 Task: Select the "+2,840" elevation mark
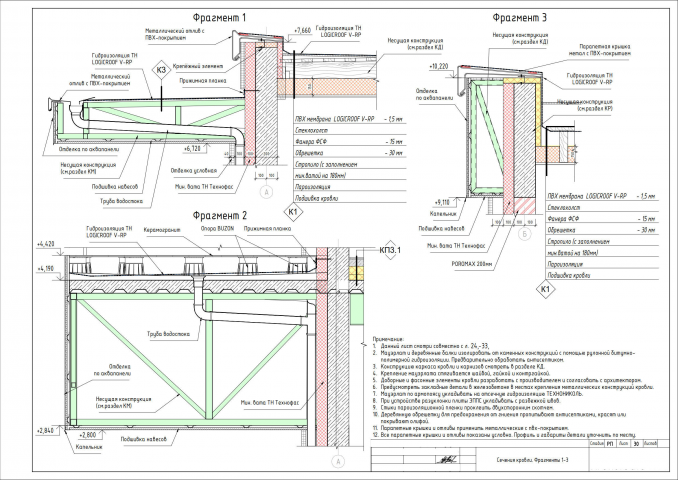[45, 431]
